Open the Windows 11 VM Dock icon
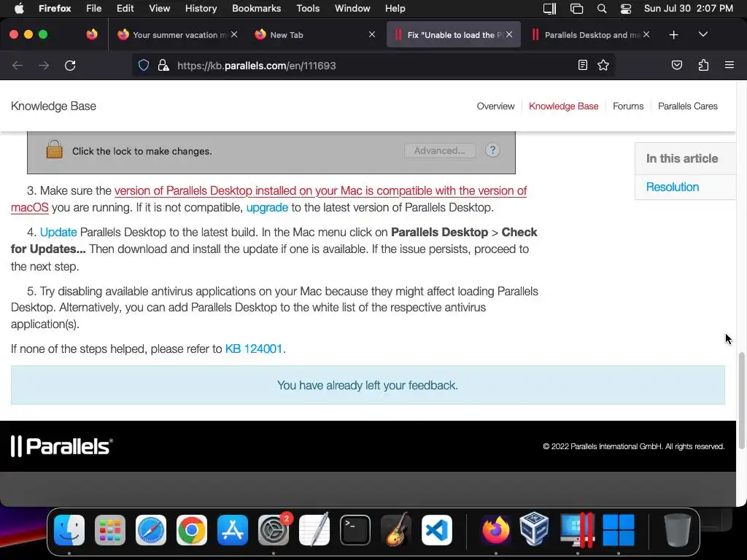The image size is (747, 560). [x=619, y=530]
